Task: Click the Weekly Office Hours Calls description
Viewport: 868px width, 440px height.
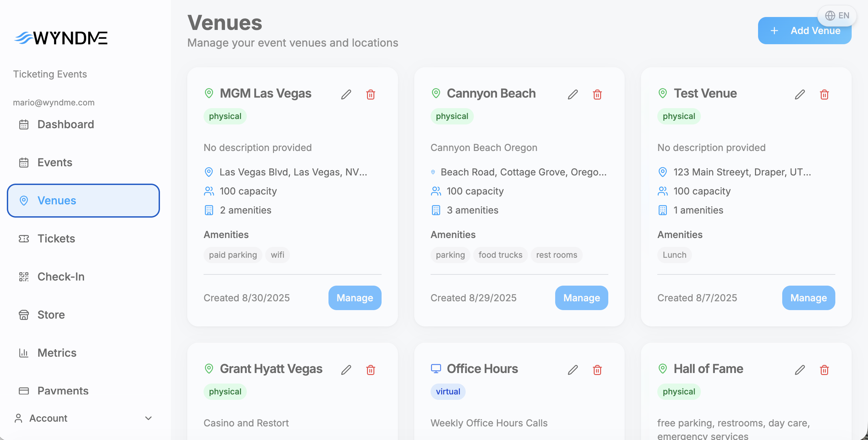Action: point(489,423)
